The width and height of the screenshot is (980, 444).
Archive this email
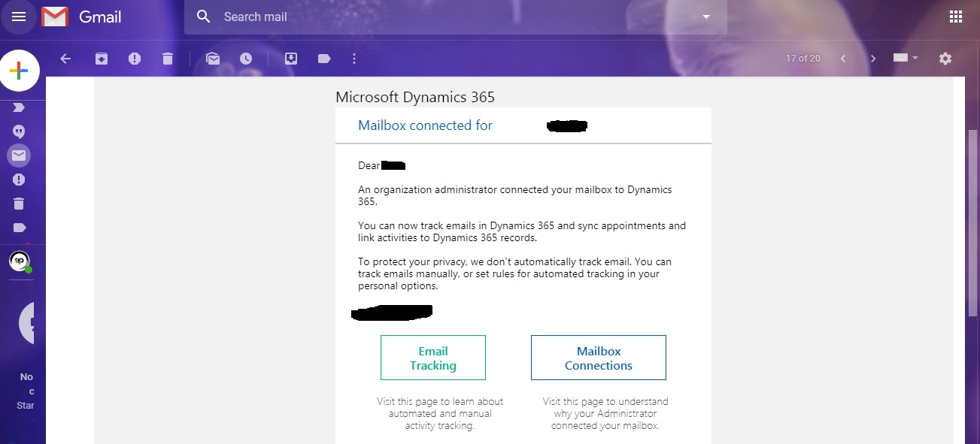pyautogui.click(x=102, y=59)
